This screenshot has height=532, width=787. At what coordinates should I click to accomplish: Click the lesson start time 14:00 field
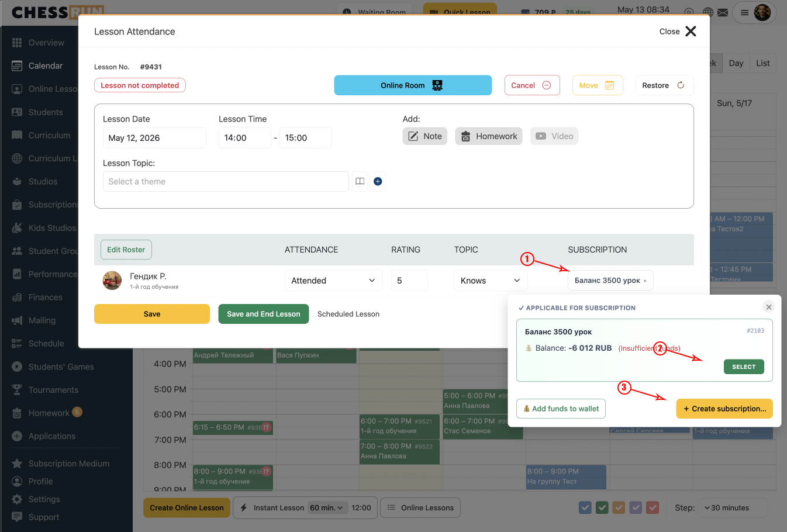tap(245, 138)
